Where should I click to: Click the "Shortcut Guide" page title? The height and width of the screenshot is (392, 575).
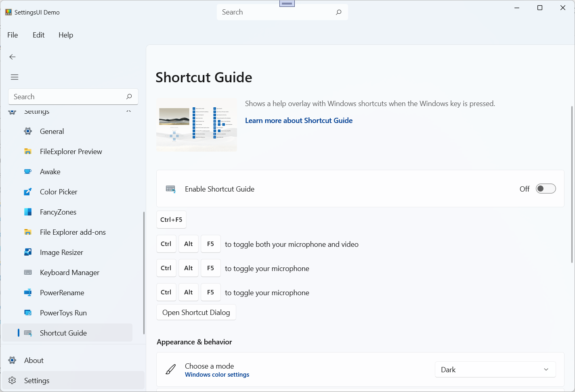[x=204, y=77]
